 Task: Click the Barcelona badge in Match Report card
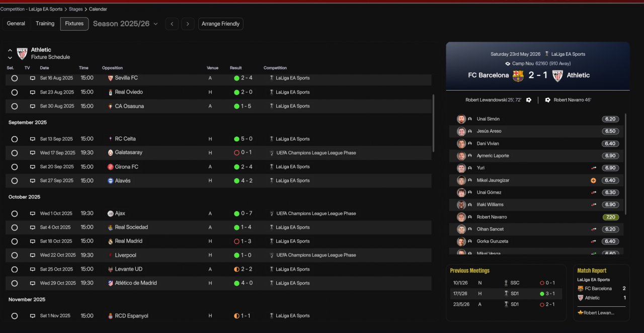pyautogui.click(x=580, y=289)
